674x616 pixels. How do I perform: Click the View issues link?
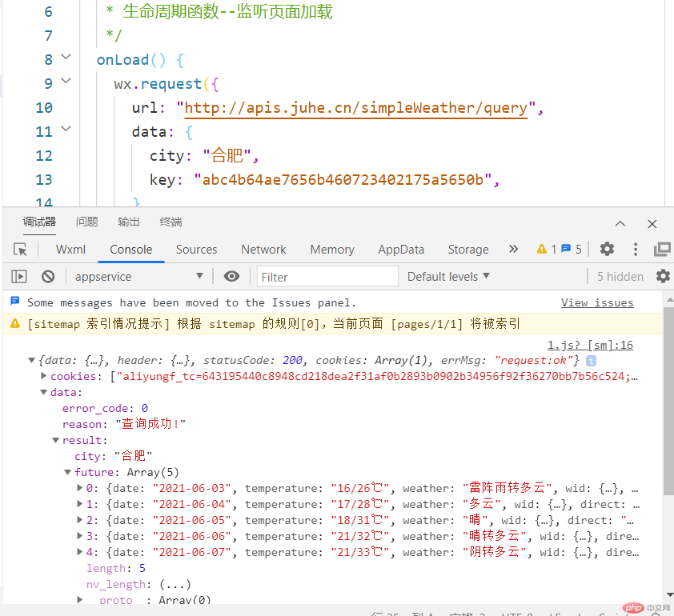pyautogui.click(x=597, y=303)
